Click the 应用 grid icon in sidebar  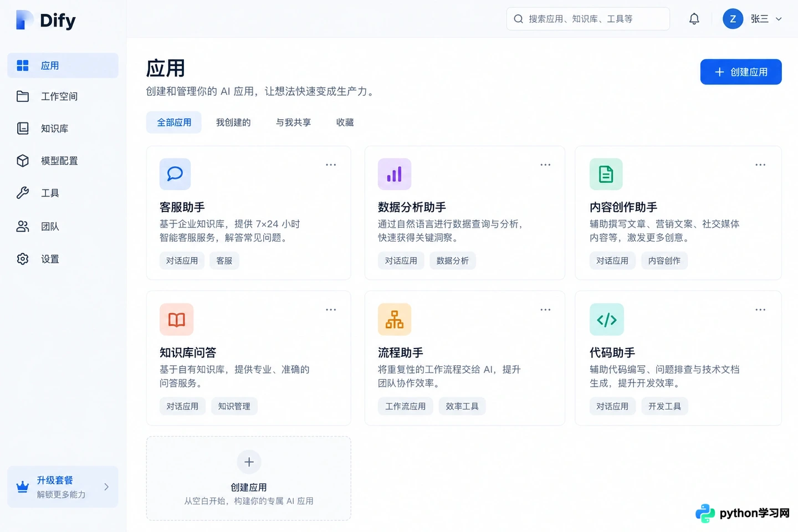click(x=23, y=65)
